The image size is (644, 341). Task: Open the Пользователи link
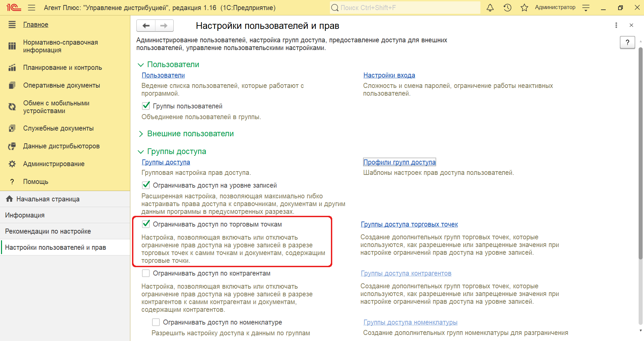163,75
